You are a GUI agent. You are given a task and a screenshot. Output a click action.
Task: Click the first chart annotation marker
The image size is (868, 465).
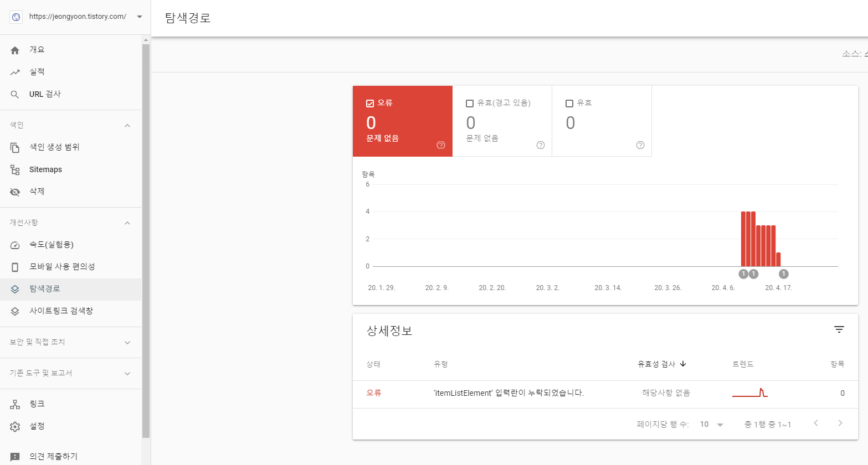click(x=744, y=274)
